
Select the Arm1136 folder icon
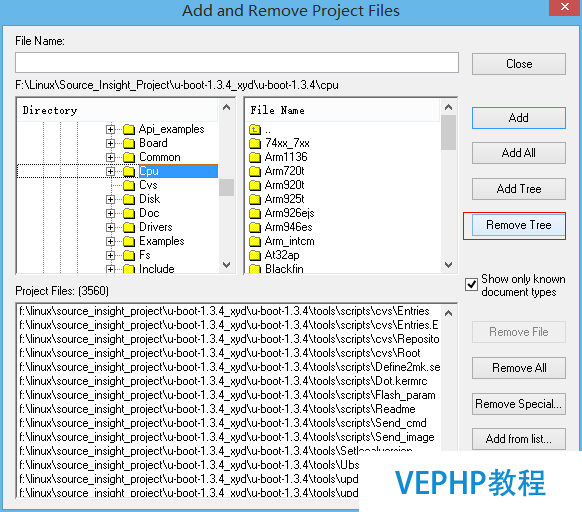pyautogui.click(x=255, y=157)
